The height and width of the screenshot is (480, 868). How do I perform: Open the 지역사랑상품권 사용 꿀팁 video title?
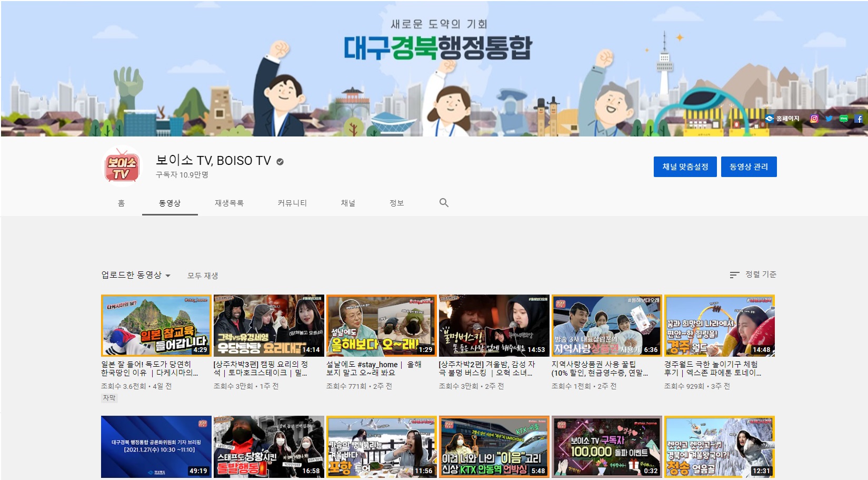(x=600, y=368)
